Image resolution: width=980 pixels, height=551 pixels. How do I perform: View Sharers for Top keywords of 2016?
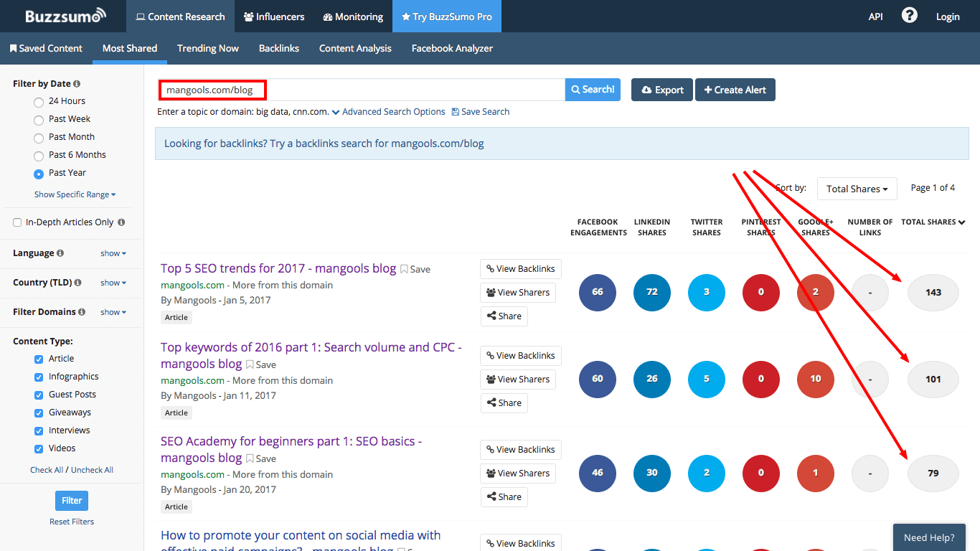coord(518,380)
